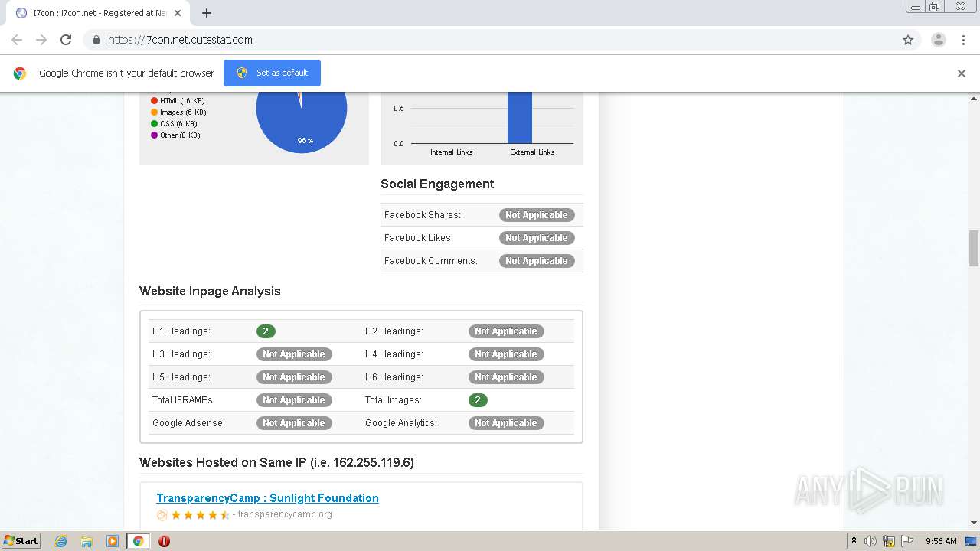
Task: Click the green CSS legend dot
Action: (x=154, y=124)
